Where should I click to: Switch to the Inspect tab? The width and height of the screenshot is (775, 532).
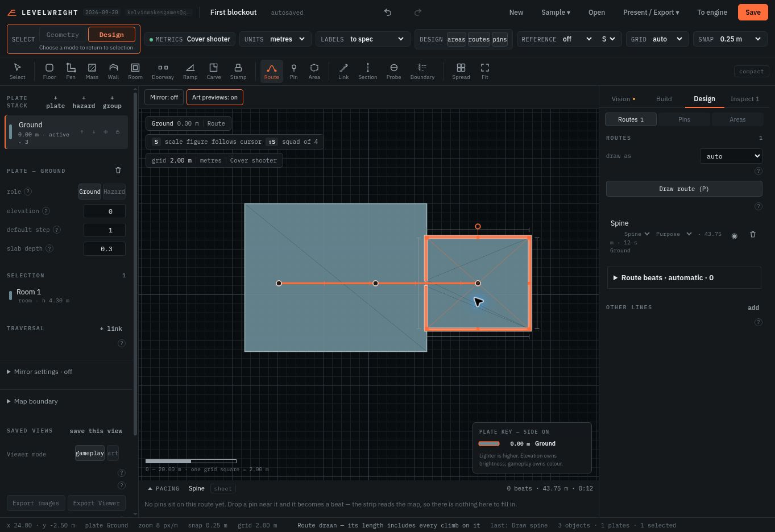click(x=744, y=99)
